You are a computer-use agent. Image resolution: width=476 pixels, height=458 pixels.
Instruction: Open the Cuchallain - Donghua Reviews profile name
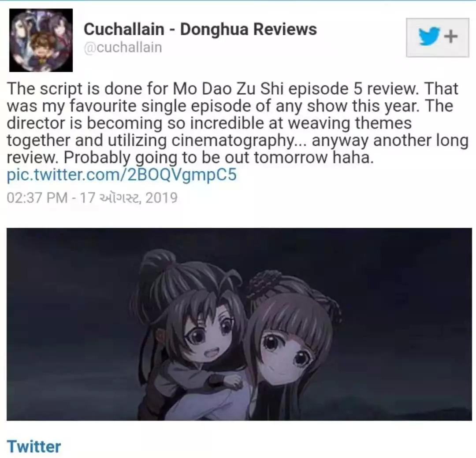(x=200, y=29)
